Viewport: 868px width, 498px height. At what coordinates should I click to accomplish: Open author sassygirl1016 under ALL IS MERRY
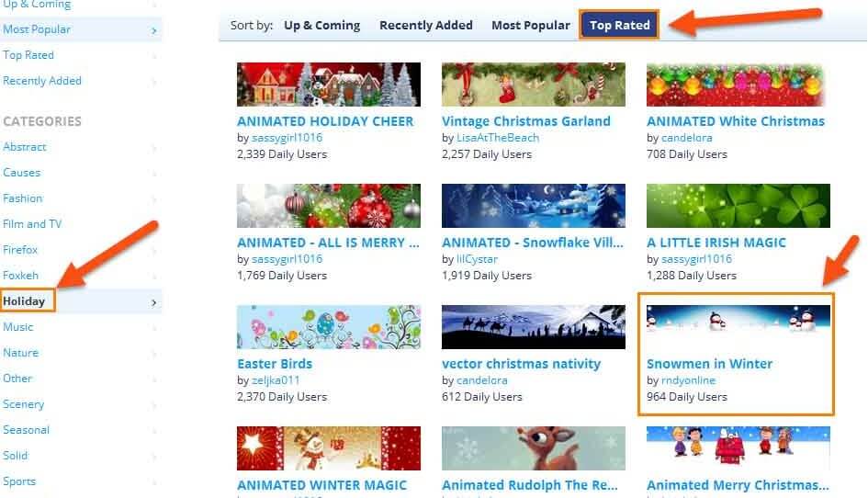coord(287,259)
